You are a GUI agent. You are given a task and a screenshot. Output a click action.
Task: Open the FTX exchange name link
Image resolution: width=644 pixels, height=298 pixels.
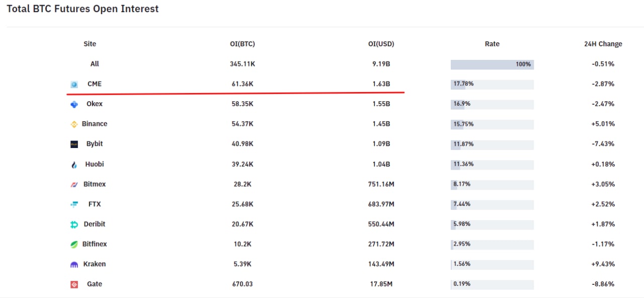click(95, 204)
